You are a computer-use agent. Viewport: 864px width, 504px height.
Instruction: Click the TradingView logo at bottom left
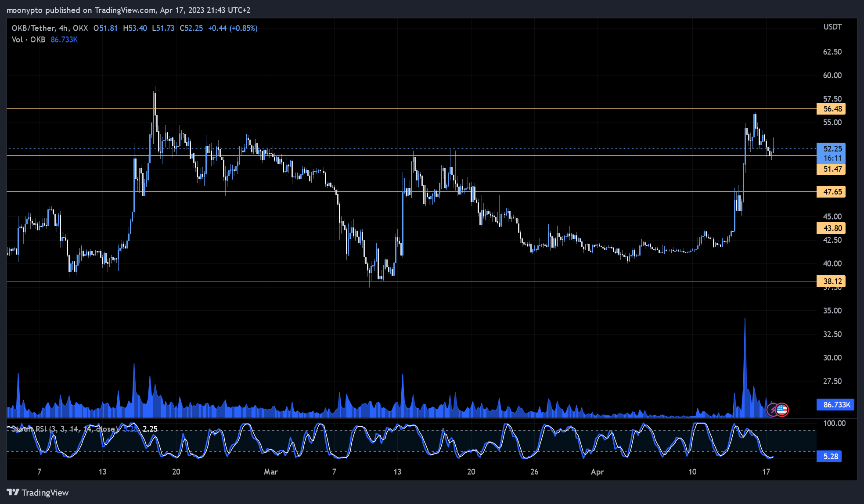pos(38,493)
